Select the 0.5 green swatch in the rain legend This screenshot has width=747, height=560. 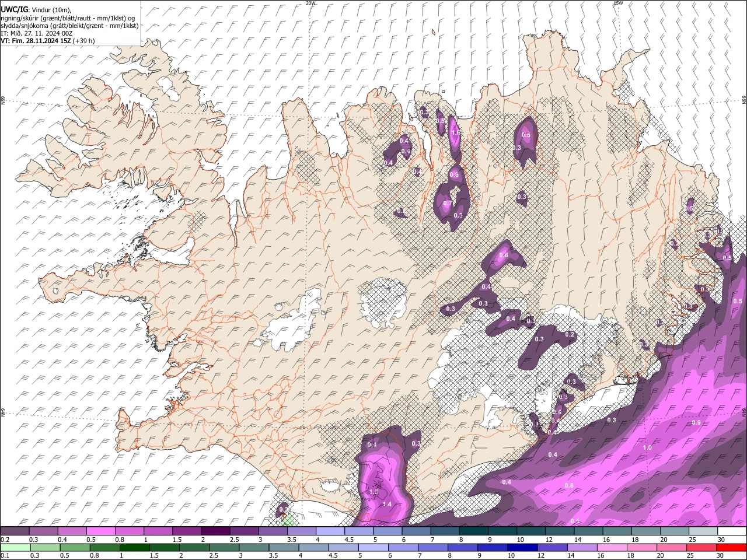(x=75, y=547)
